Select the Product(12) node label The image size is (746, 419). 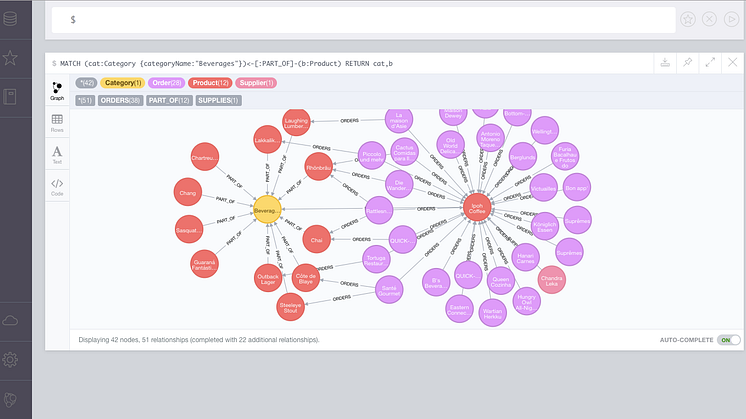210,83
